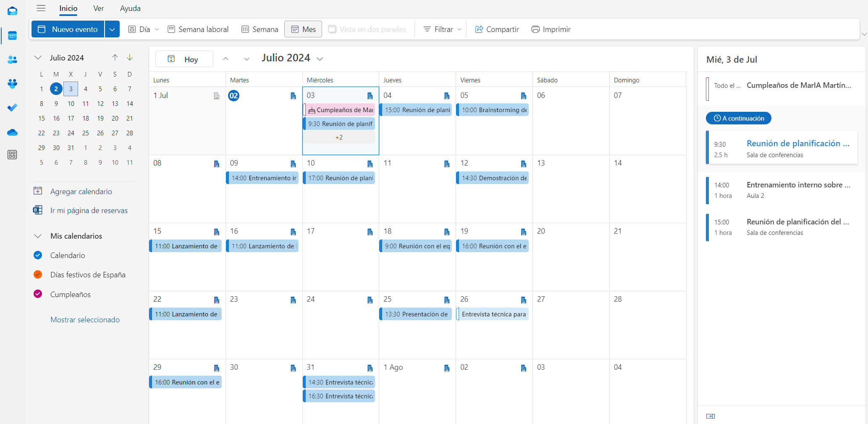
Task: Open the Ver tab
Action: 99,8
